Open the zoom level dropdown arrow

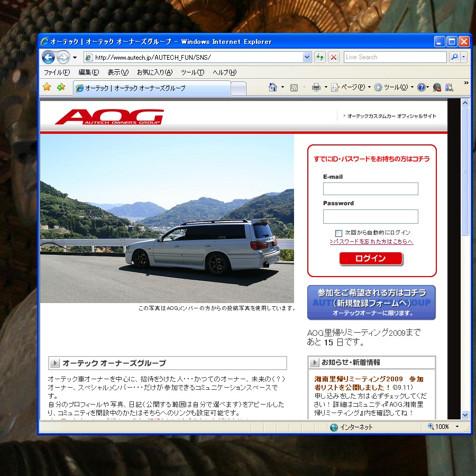pyautogui.click(x=457, y=427)
